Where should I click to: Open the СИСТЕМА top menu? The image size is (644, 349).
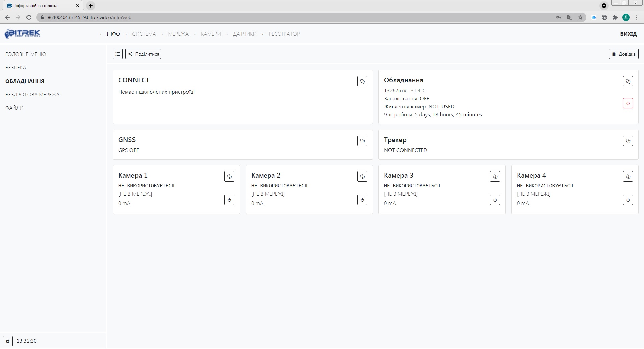point(144,34)
